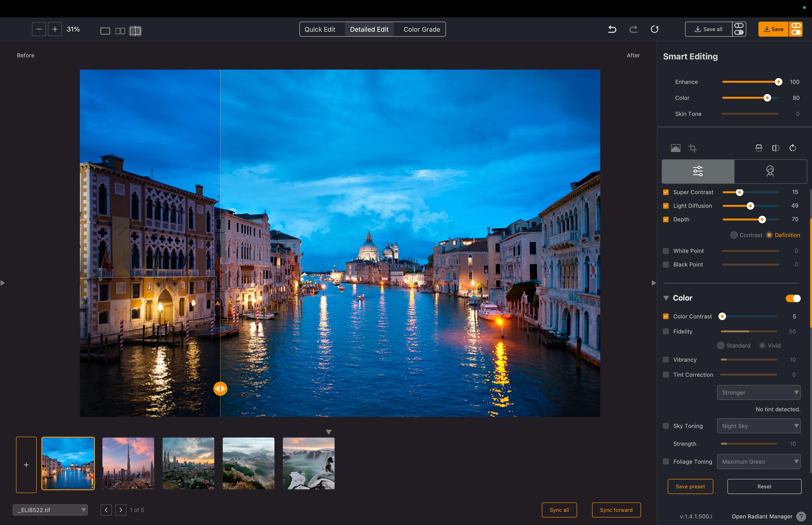Screen dimensions: 812x525
Task: Open the _ELI8522.tif filename dropdown
Action: click(50, 510)
